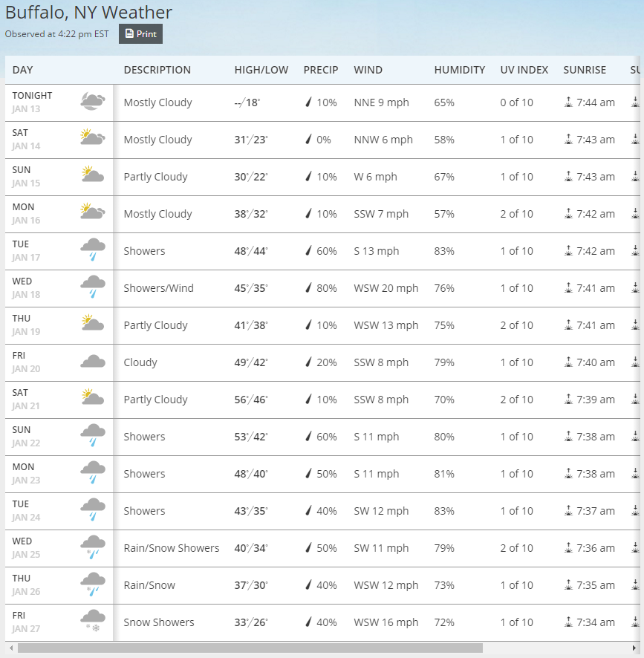The image size is (644, 658).
Task: Click the raindrop icon beside Jan 20's 20% precip
Action: coord(308,362)
